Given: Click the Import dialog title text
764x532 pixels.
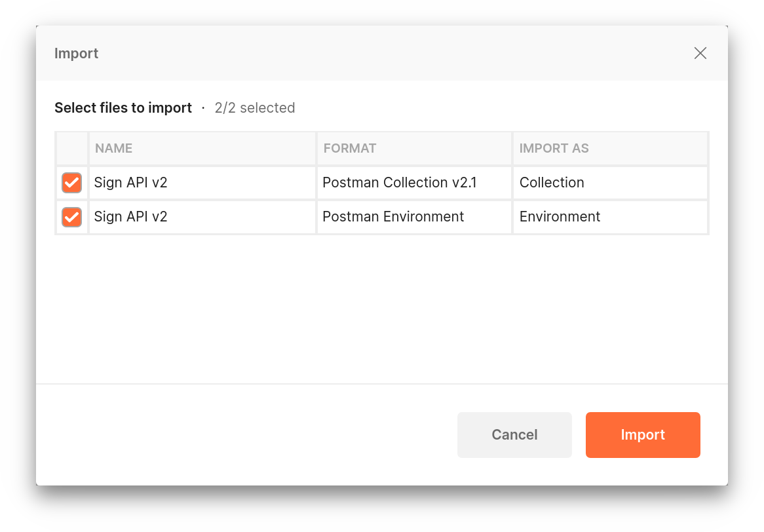Looking at the screenshot, I should (x=76, y=54).
